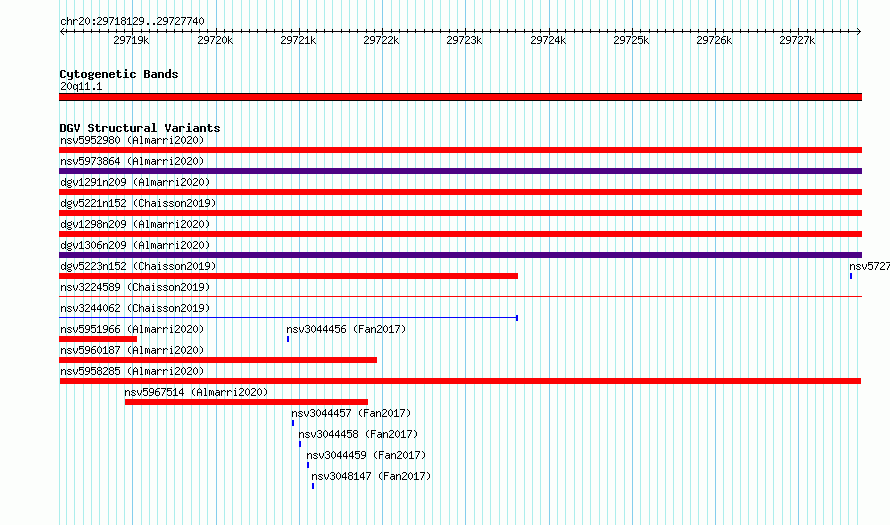Open variant dgv1306n209 (Almarri2020) label
Screen dimensions: 890x525
click(135, 245)
